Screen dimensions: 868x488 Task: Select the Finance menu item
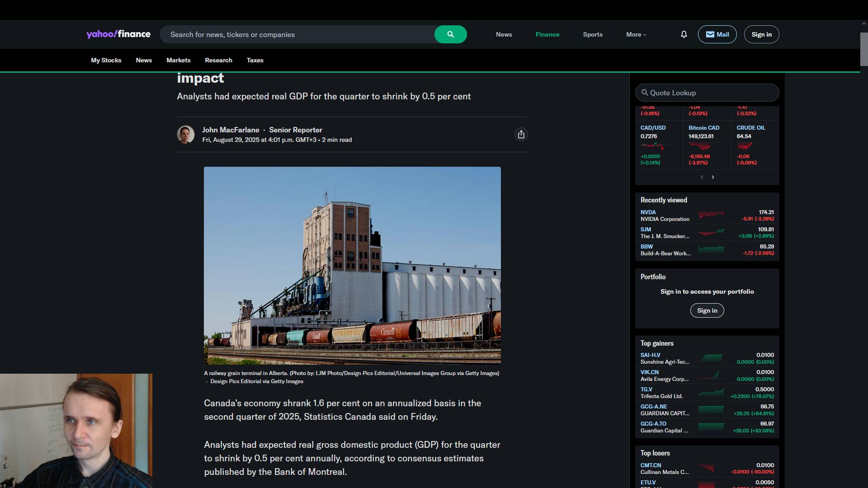pos(547,34)
